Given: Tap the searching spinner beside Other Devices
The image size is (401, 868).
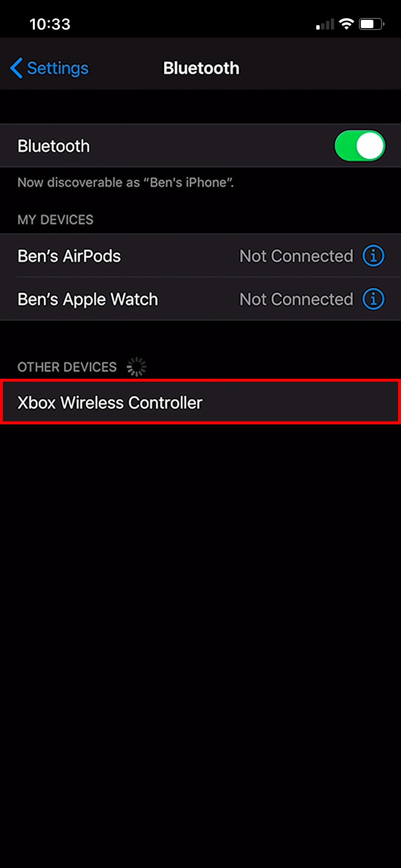Looking at the screenshot, I should 137,367.
